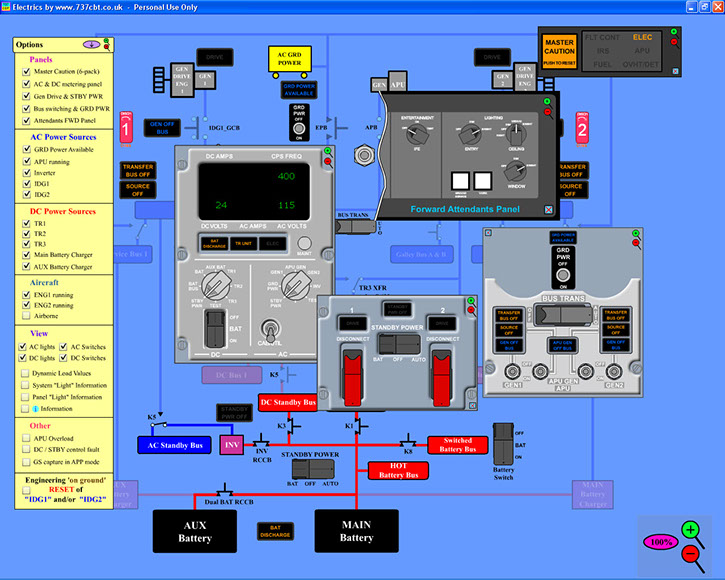725x580 pixels.
Task: Close the Forward Attendants Panel
Action: [547, 209]
